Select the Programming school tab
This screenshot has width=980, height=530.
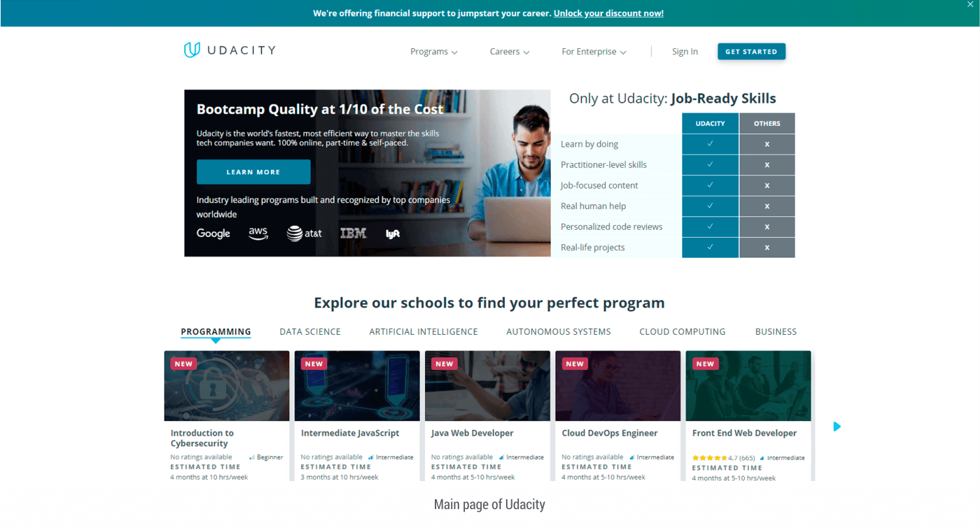[x=216, y=332]
